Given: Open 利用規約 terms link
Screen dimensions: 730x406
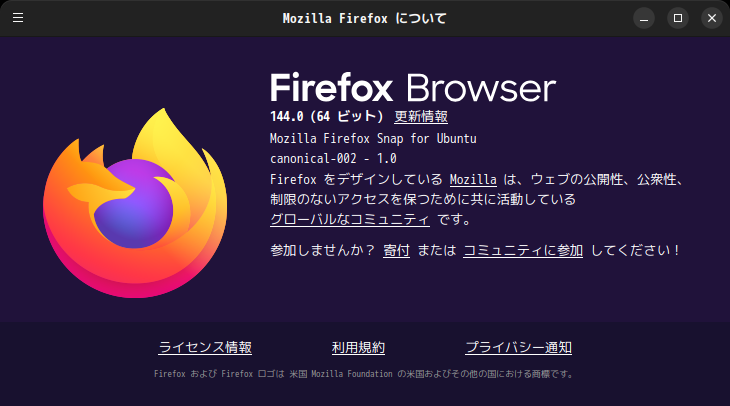Looking at the screenshot, I should click(x=358, y=347).
